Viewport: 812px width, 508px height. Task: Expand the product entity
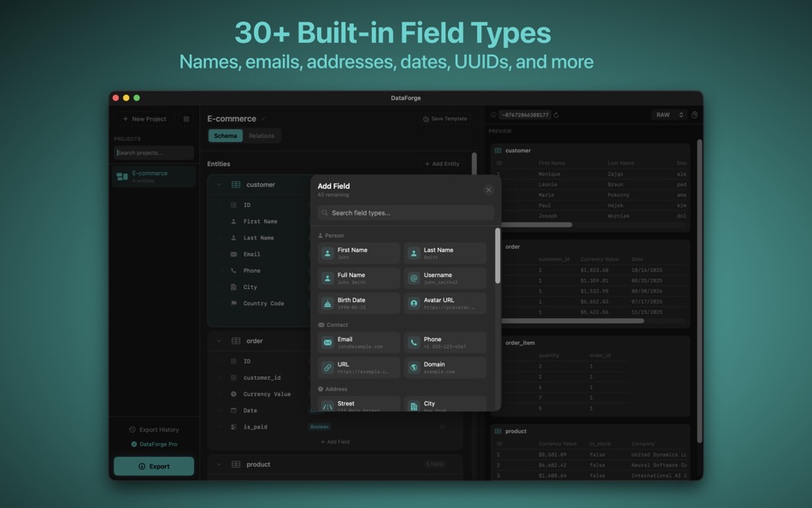[218, 464]
